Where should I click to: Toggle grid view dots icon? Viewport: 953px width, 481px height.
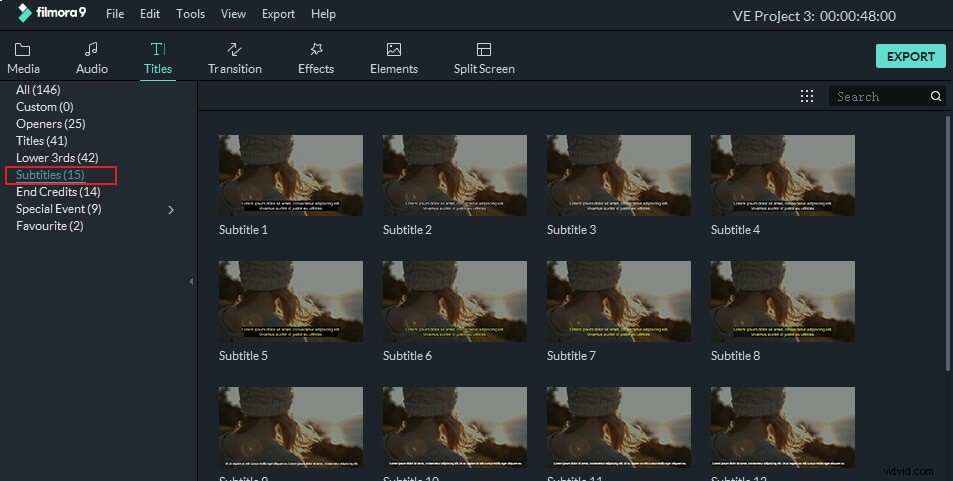coord(807,96)
